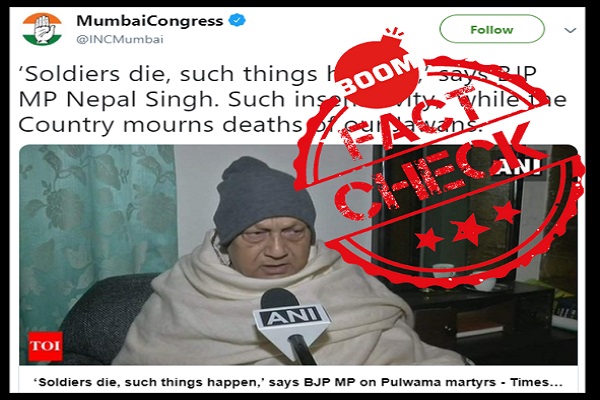Click 'Soldiers die' in the tweet text
Image resolution: width=600 pixels, height=400 pixels.
(x=91, y=74)
